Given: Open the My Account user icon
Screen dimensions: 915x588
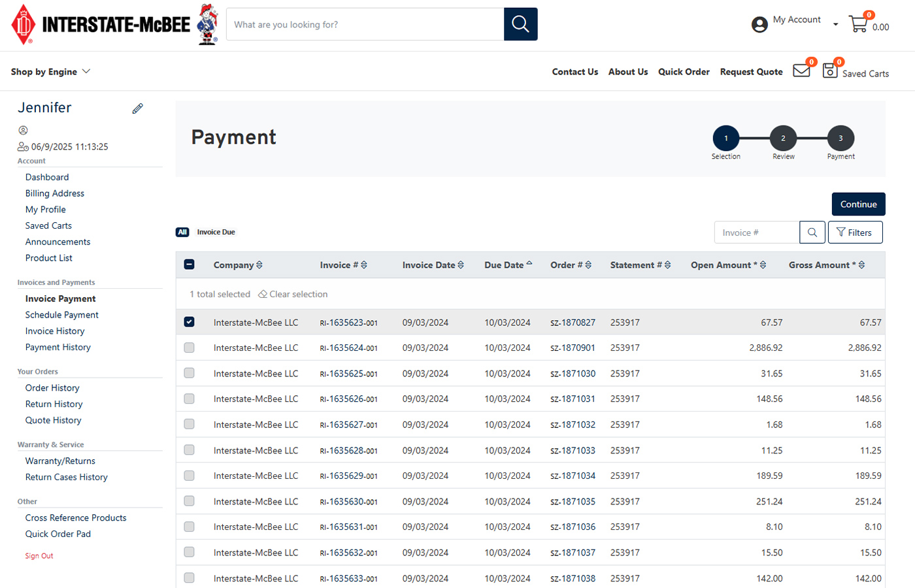Looking at the screenshot, I should pos(759,25).
